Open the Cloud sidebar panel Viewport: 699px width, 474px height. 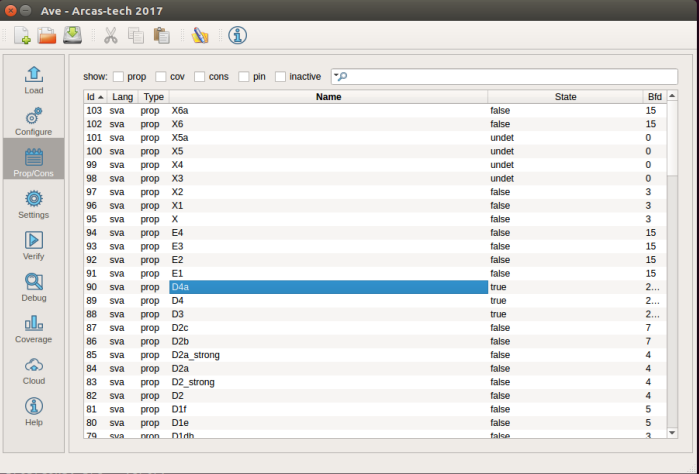pos(34,370)
